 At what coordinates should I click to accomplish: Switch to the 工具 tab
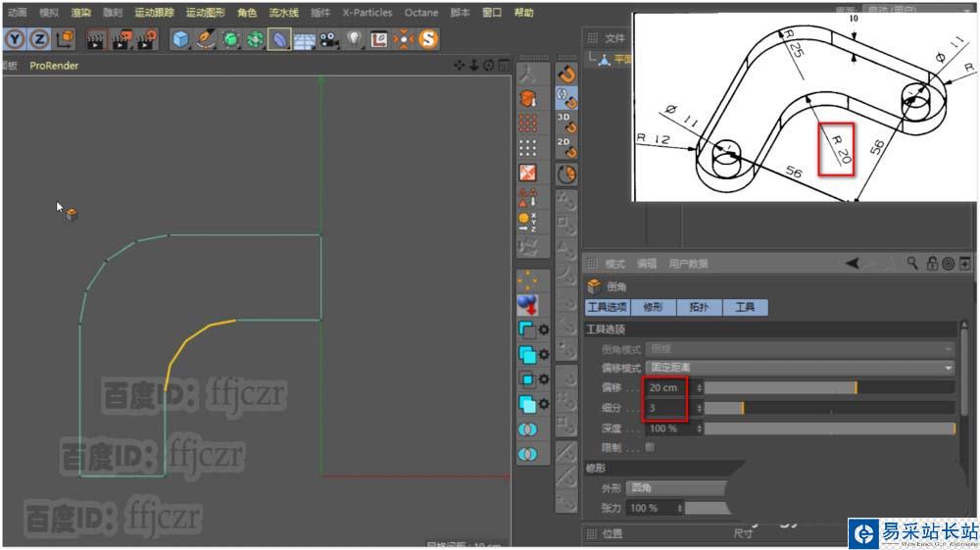[x=745, y=308]
